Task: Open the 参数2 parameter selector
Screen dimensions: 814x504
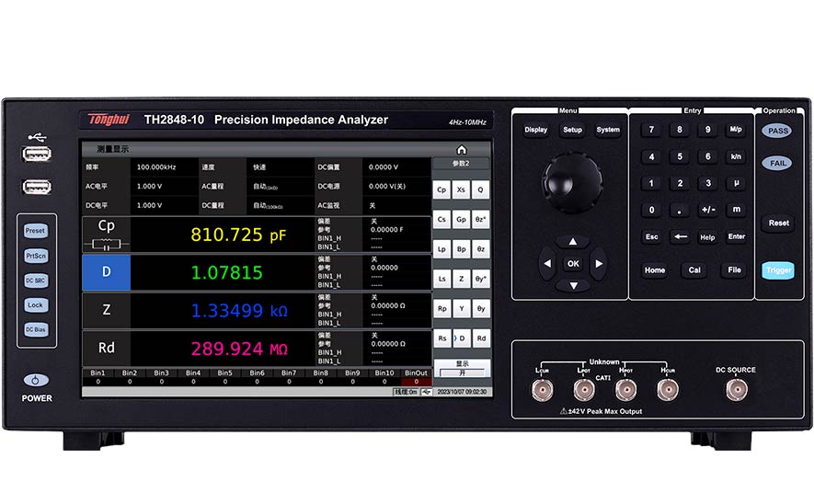Action: pyautogui.click(x=461, y=164)
